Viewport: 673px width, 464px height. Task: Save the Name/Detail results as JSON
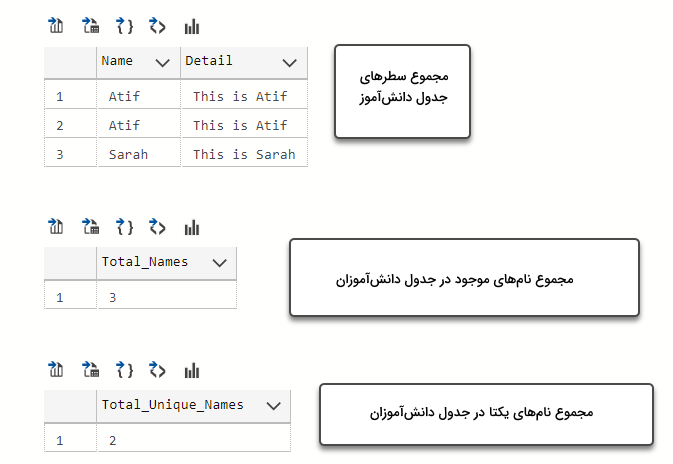125,26
